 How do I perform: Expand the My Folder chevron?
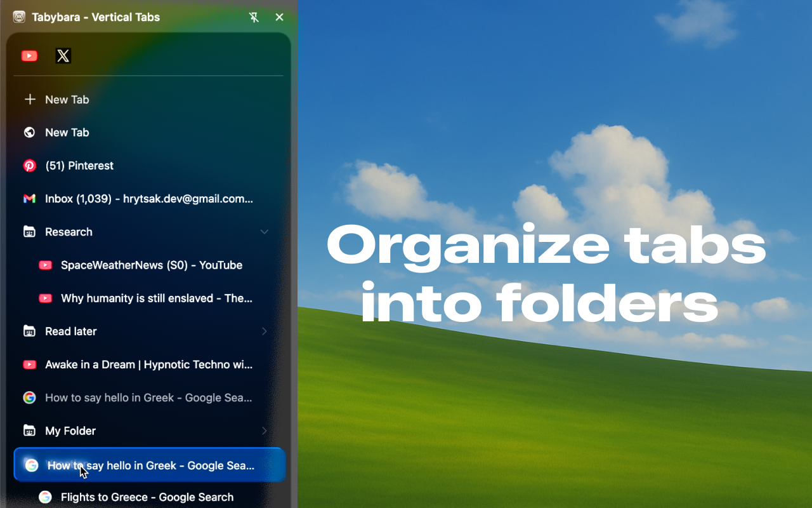pos(265,431)
